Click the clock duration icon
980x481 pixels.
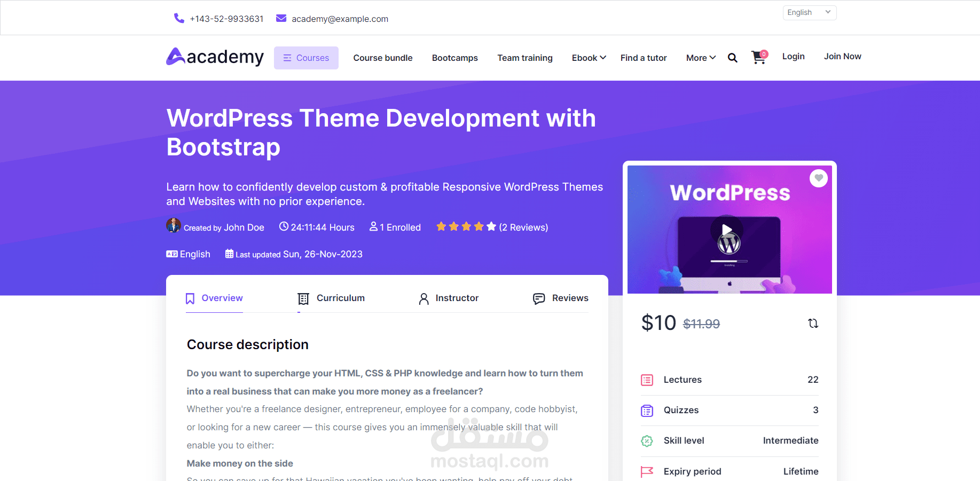tap(284, 226)
